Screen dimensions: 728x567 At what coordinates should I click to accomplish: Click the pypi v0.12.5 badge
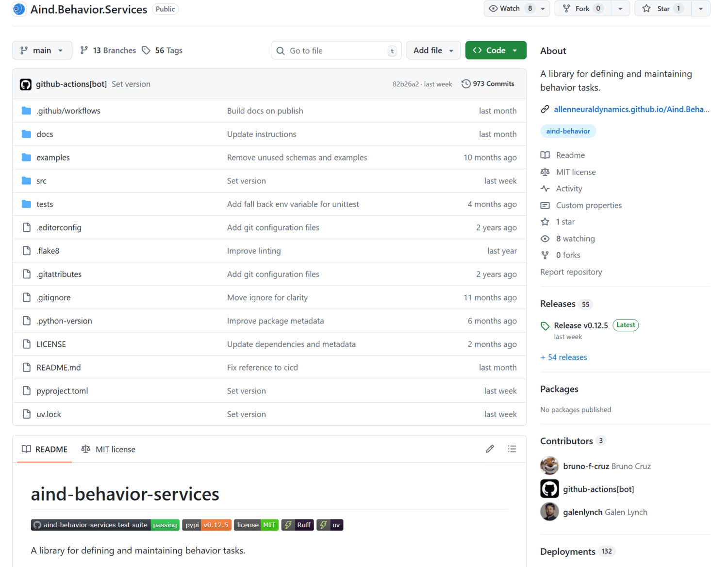click(207, 525)
